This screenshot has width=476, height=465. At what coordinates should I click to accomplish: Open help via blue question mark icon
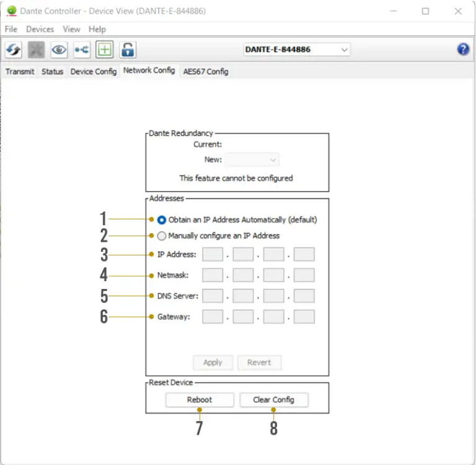[x=463, y=49]
